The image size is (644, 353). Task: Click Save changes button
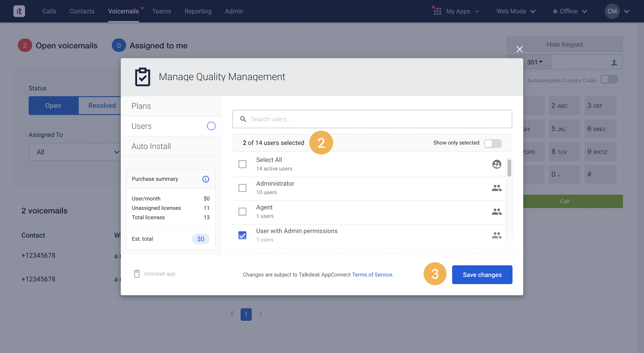click(x=482, y=275)
